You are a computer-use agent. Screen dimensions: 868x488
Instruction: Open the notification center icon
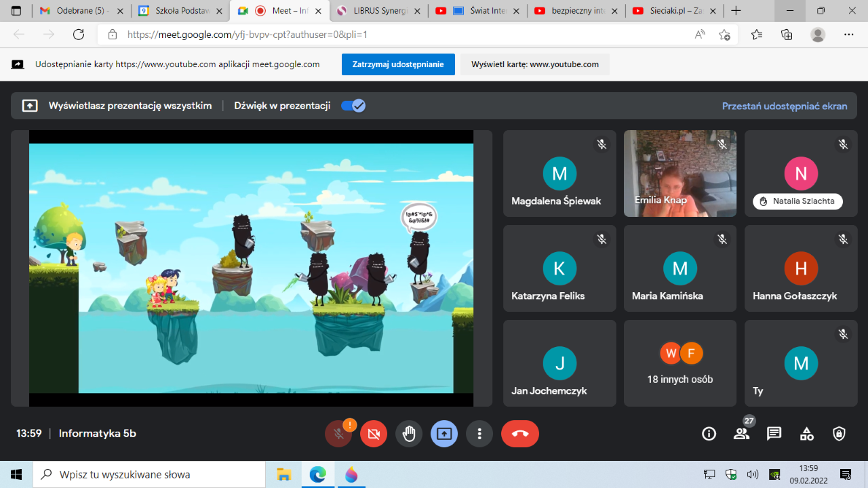pos(846,474)
